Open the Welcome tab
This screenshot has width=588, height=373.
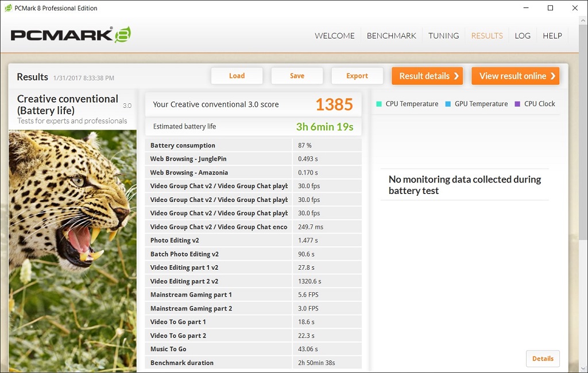pyautogui.click(x=334, y=36)
